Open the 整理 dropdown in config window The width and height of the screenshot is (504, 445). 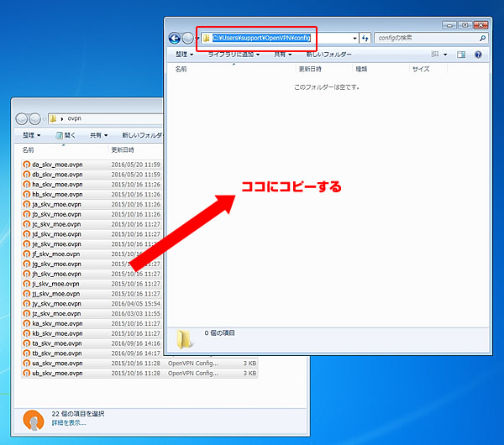pos(183,55)
